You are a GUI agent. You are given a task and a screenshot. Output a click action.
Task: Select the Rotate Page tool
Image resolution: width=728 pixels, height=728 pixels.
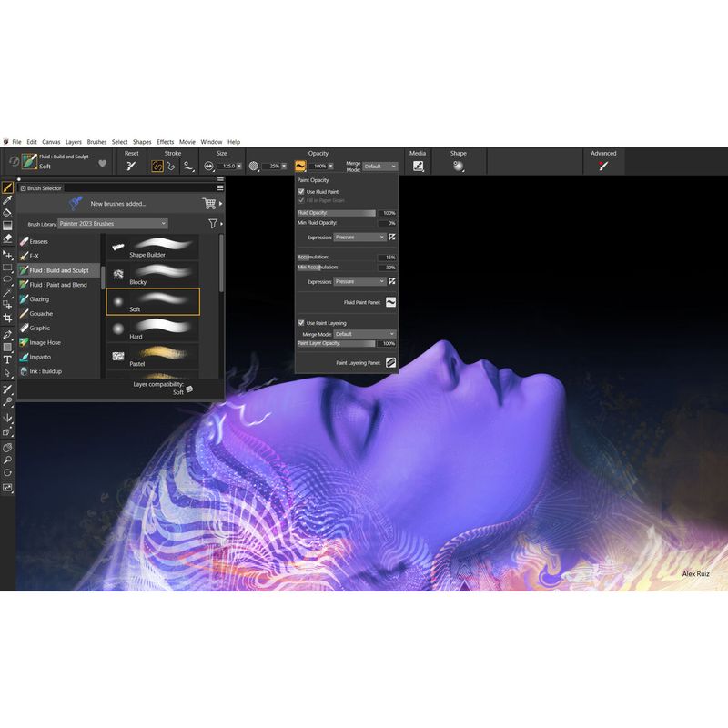(x=7, y=472)
